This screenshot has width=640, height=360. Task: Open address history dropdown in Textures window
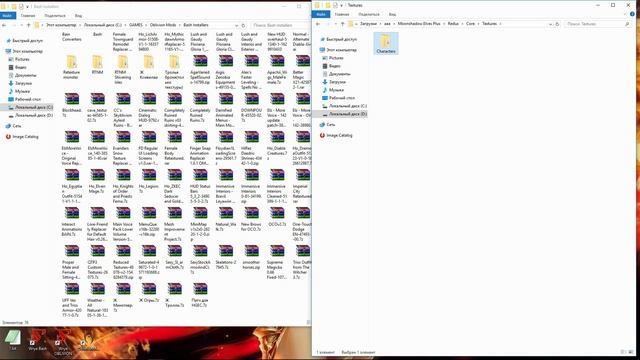coord(550,24)
